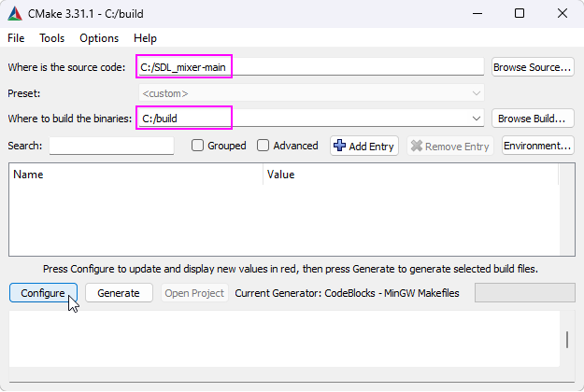Enable the Grouped checkbox
Image resolution: width=584 pixels, height=392 pixels.
197,146
